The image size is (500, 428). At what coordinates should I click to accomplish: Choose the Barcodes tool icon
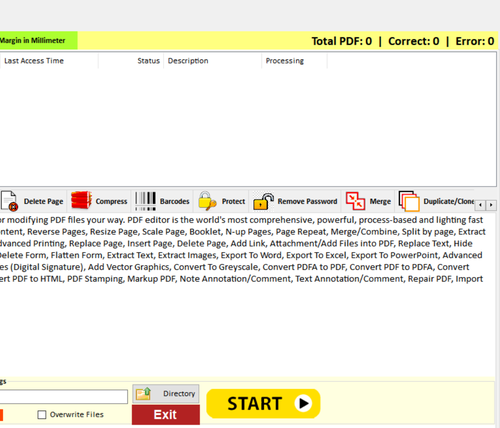pos(145,201)
